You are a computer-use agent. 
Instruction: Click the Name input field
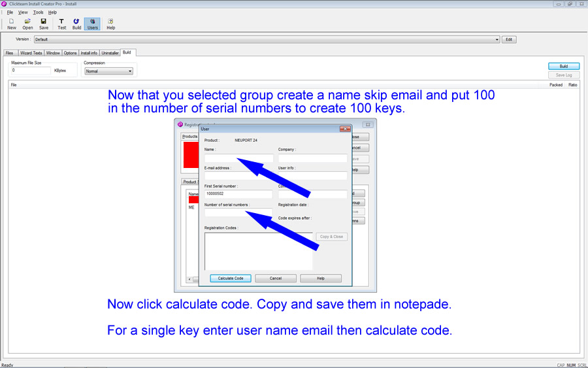pos(238,158)
